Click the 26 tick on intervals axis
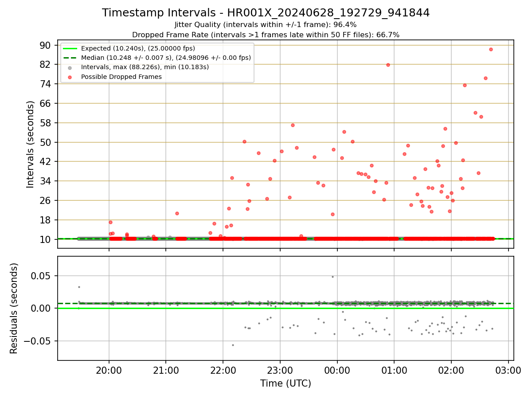This screenshot has width=532, height=399. (46, 200)
